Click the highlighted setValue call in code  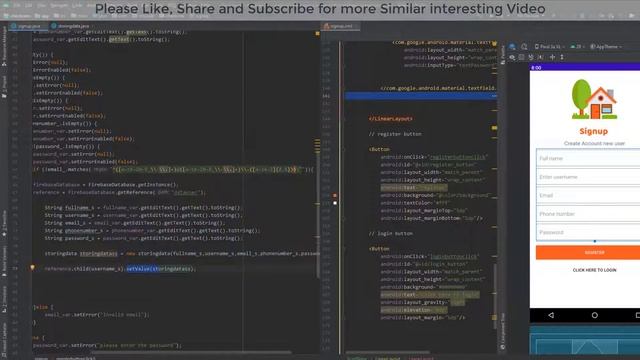[160, 269]
